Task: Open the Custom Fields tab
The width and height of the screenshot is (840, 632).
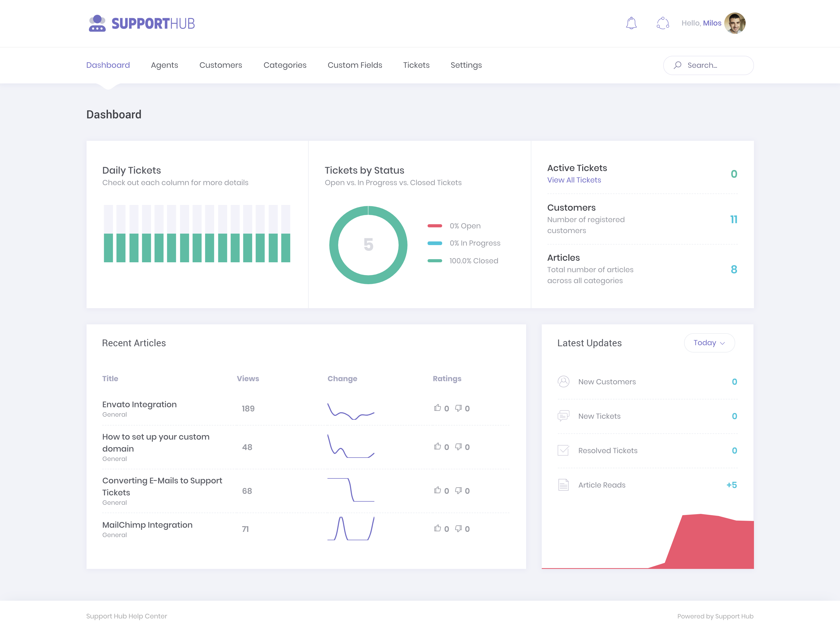Action: [355, 65]
